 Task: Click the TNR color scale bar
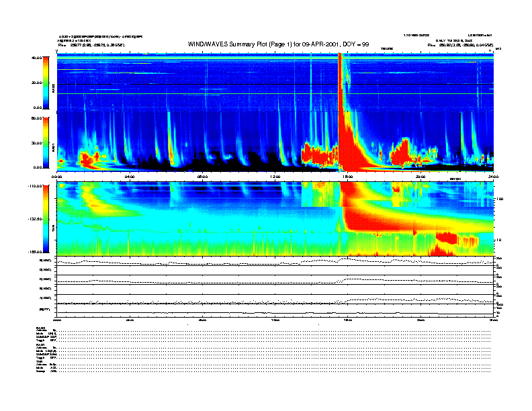click(46, 219)
